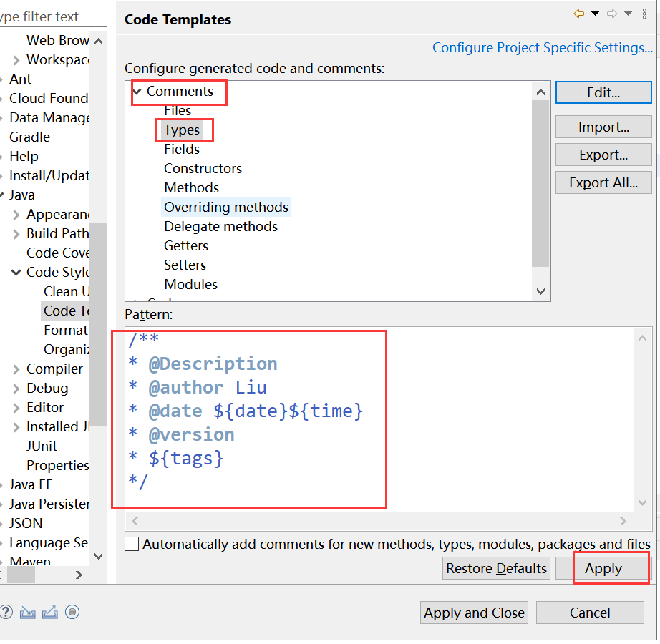Viewport: 660px width, 644px height.
Task: Click the Apply button
Action: [603, 568]
